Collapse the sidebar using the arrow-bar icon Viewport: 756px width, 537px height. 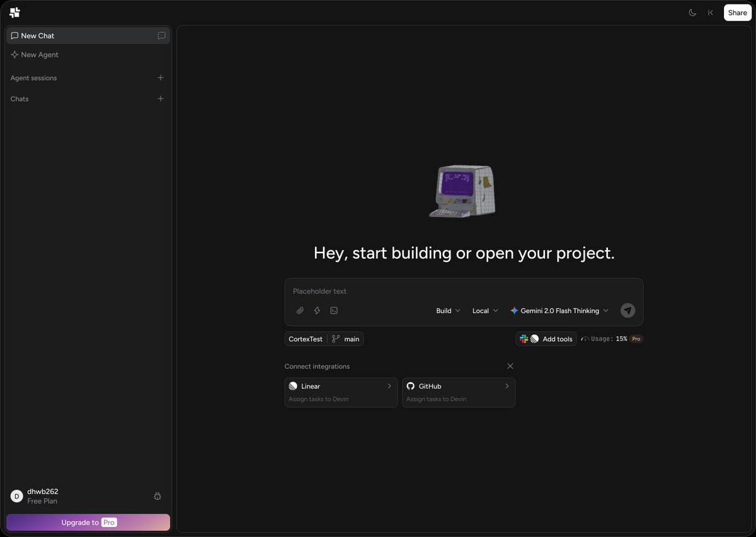coord(711,13)
